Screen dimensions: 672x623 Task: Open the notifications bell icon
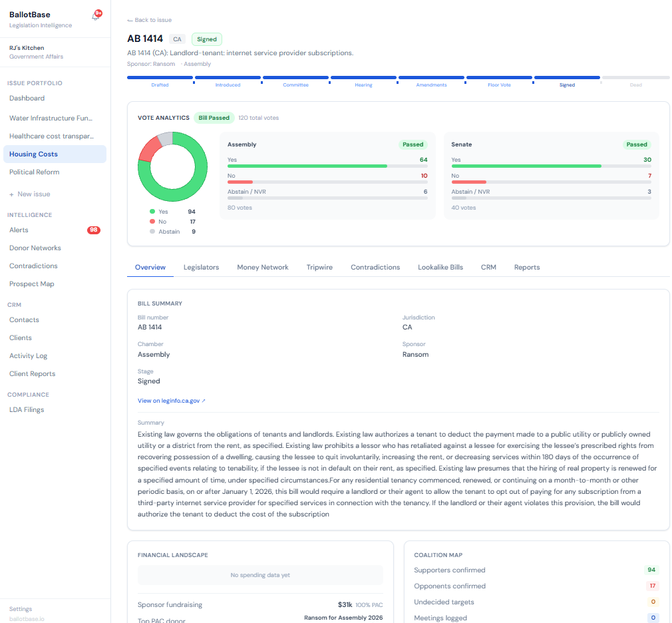pos(96,16)
